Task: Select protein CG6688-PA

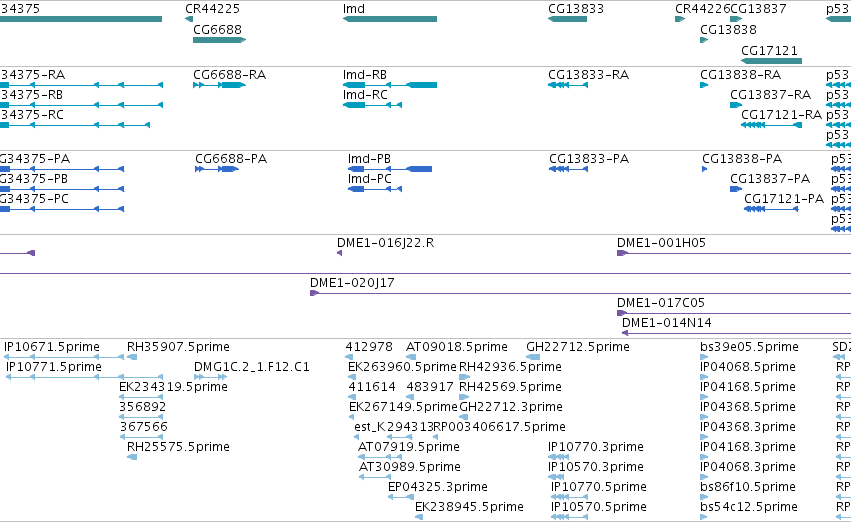Action: point(217,169)
